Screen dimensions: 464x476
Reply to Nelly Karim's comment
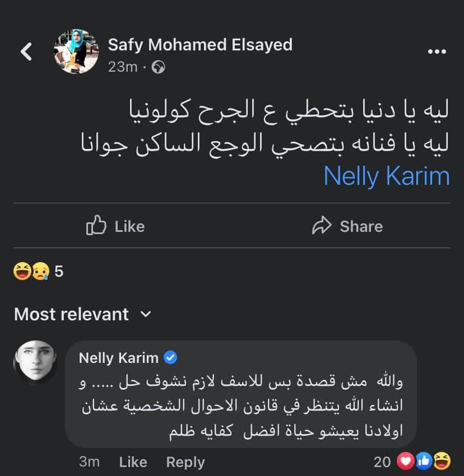click(185, 462)
